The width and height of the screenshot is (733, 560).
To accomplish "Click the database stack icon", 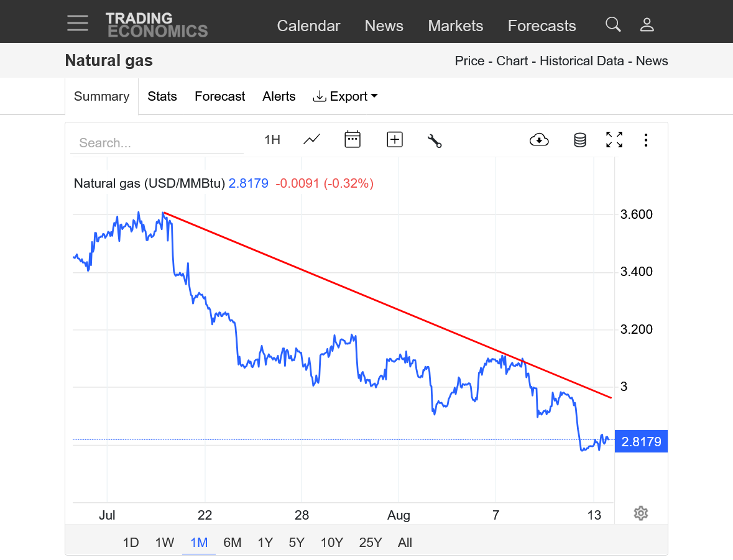I will [580, 140].
